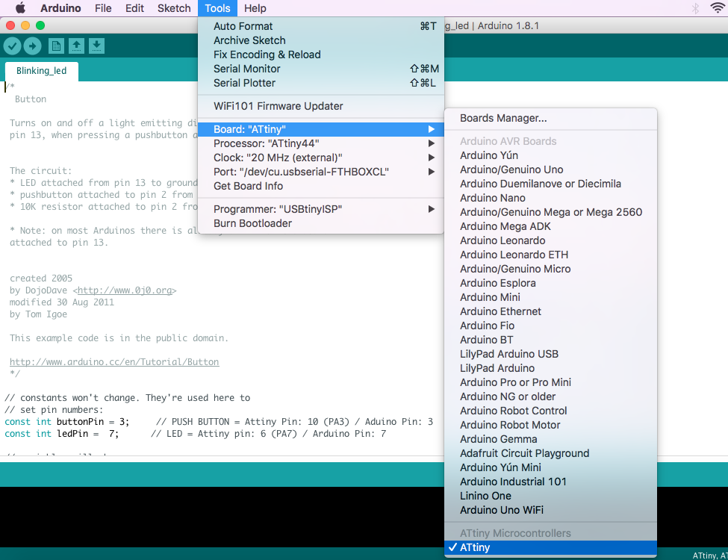Open the Apple menu icon
728x560 pixels.
20,8
